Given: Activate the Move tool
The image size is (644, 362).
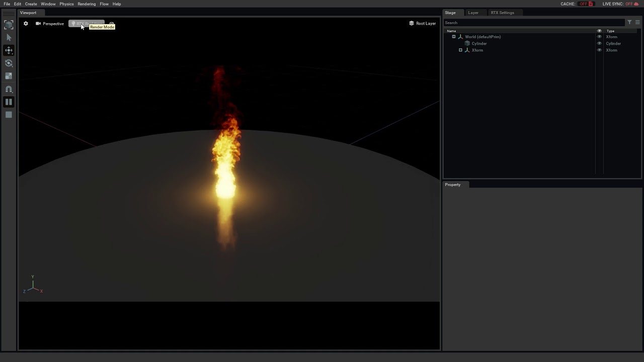Looking at the screenshot, I should [x=9, y=50].
